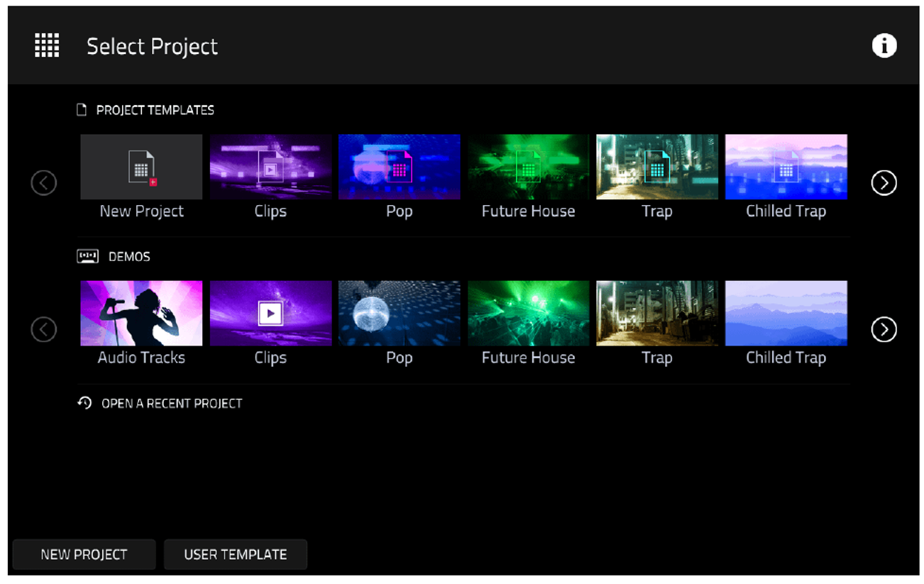The width and height of the screenshot is (924, 584).
Task: Select the Pop project template thumbnail
Action: (x=400, y=167)
